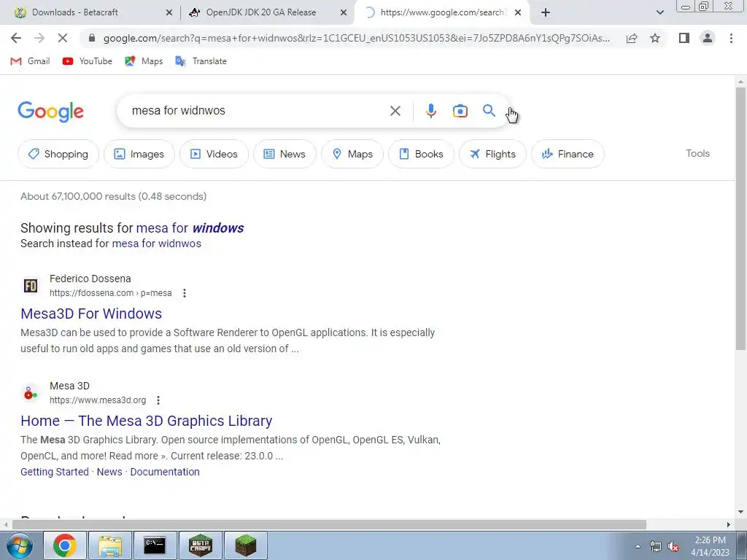Open the tab search dropdown
Screen dimensions: 747x560
coord(659,13)
